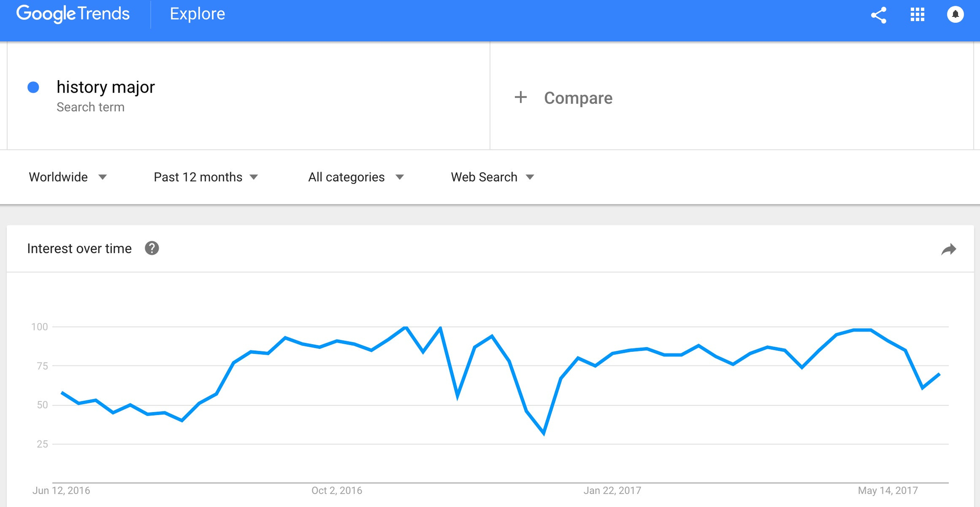Expand the Web Search type dropdown
Image resolution: width=980 pixels, height=507 pixels.
(x=493, y=177)
